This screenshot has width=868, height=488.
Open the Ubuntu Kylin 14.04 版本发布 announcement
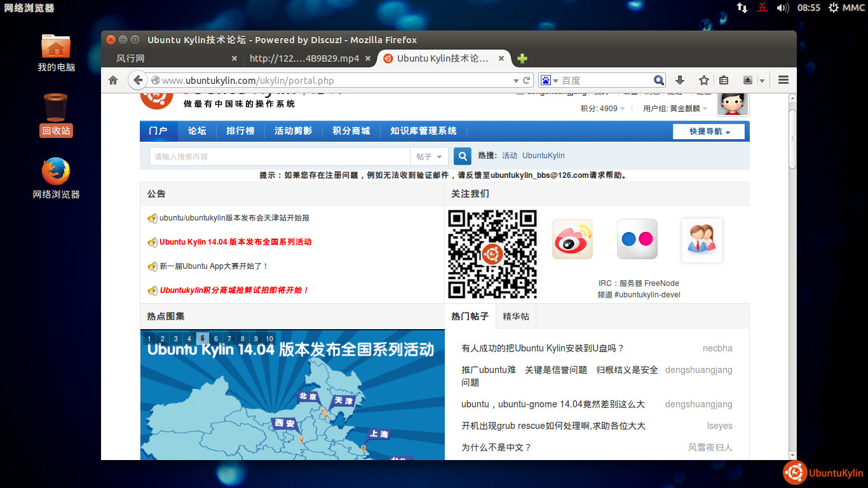pyautogui.click(x=235, y=242)
